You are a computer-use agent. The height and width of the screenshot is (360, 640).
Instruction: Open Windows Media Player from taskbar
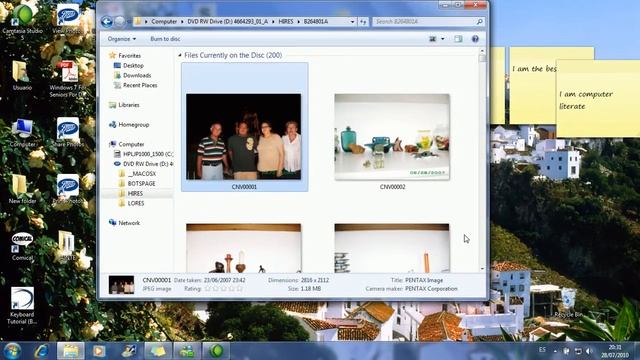99,351
